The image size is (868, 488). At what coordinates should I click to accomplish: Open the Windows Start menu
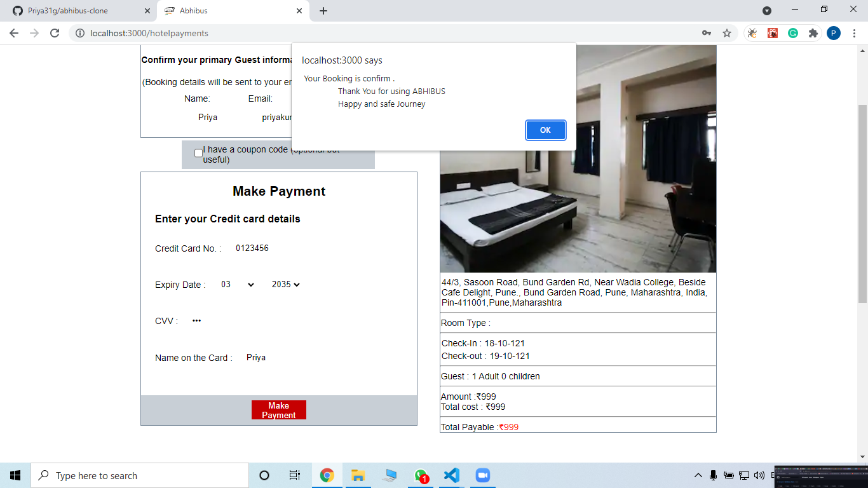15,475
